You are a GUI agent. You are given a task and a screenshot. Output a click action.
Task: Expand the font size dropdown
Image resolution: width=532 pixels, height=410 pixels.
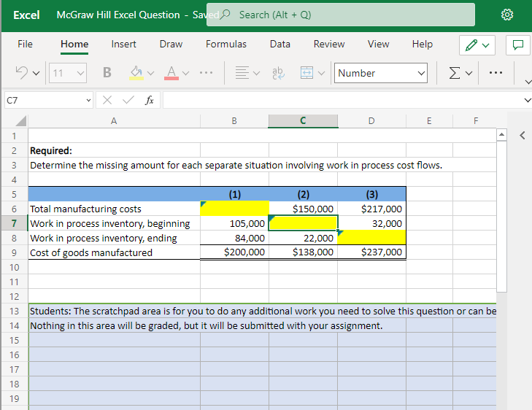pyautogui.click(x=80, y=73)
